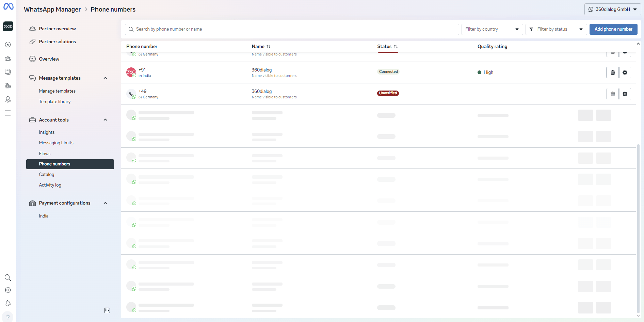Viewport: 644px width, 322px height.
Task: Click the +49 phone number text
Action: point(142,91)
